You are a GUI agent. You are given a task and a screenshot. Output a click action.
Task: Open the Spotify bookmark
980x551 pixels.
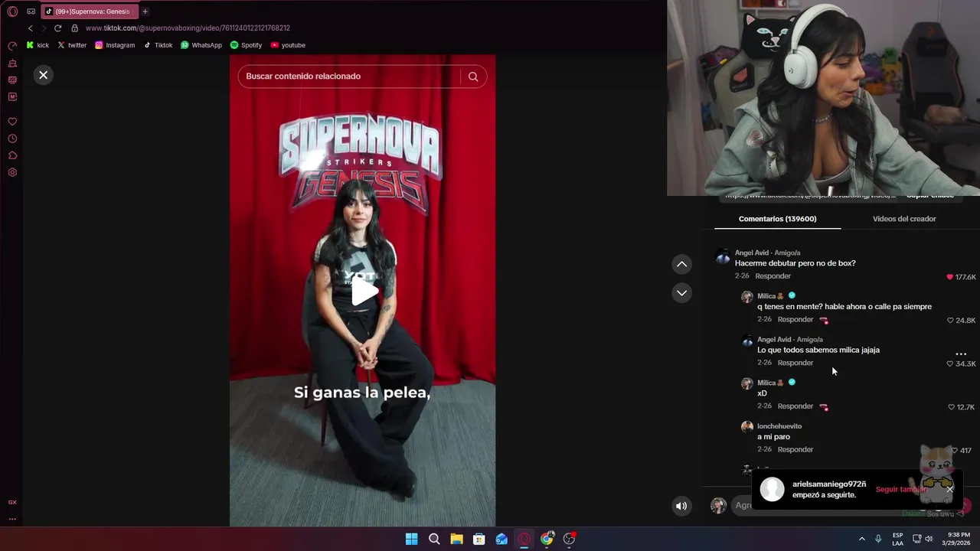[x=246, y=45]
